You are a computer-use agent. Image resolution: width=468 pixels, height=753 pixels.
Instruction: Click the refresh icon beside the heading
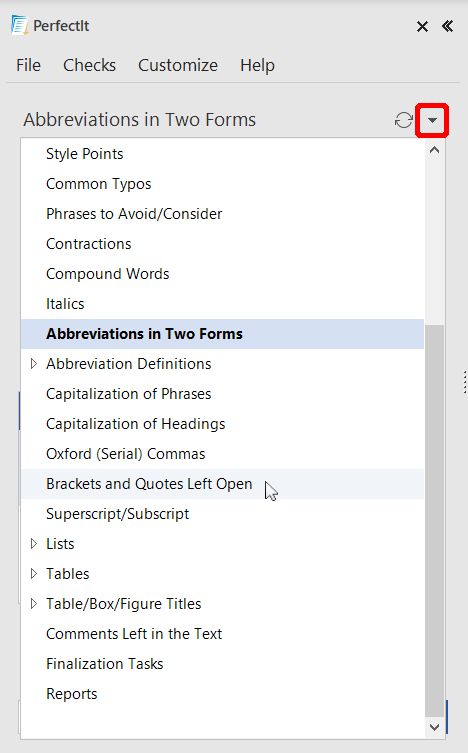[x=404, y=120]
